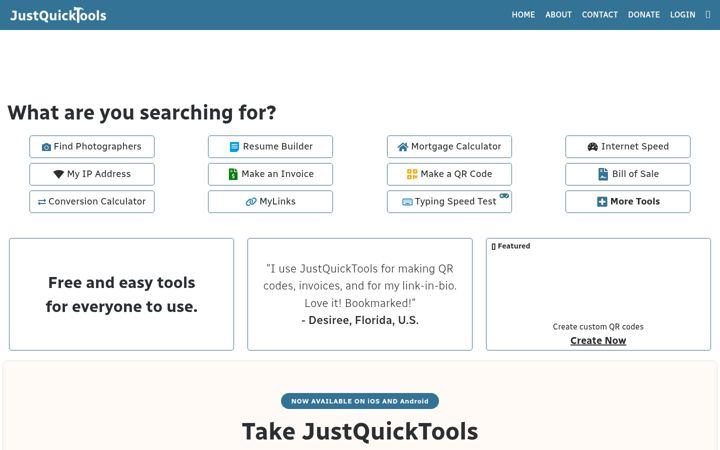This screenshot has width=720, height=450.
Task: Click the green invoice icon beside Make an Invoice
Action: [233, 174]
